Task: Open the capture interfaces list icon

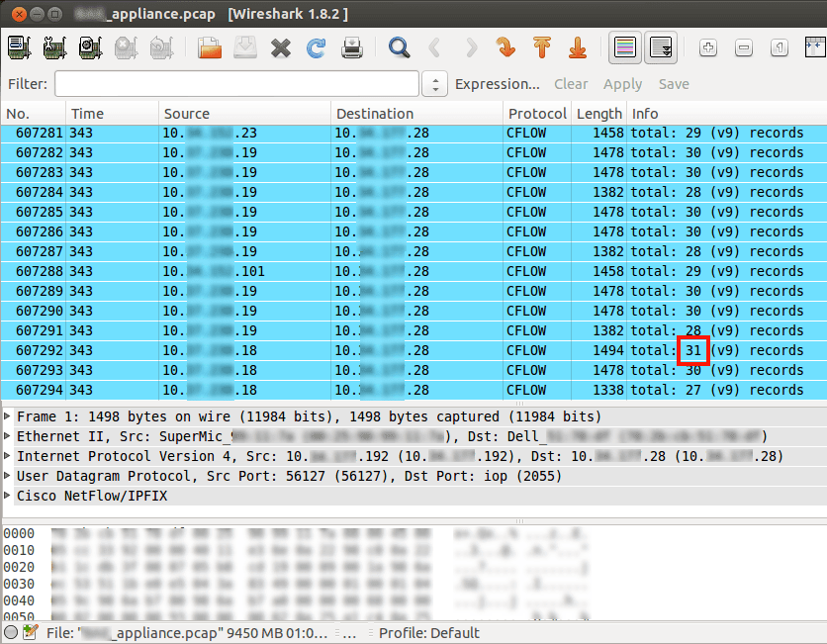Action: point(20,47)
